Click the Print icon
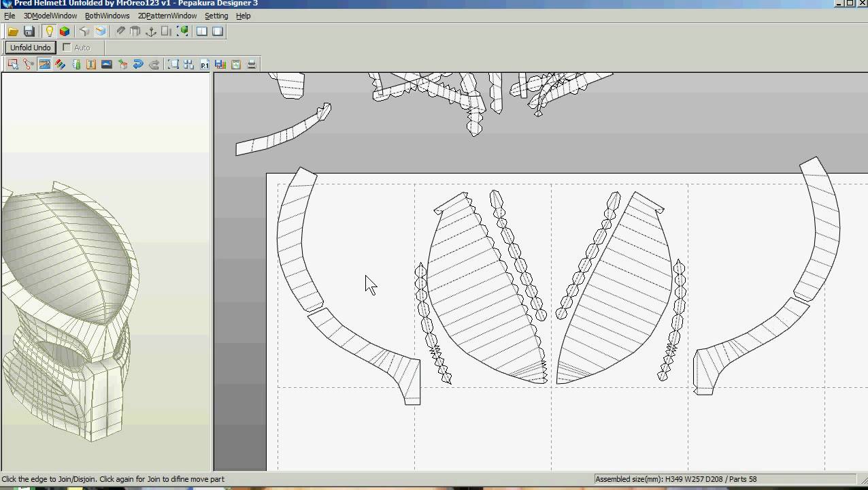Image resolution: width=868 pixels, height=490 pixels. [x=252, y=65]
